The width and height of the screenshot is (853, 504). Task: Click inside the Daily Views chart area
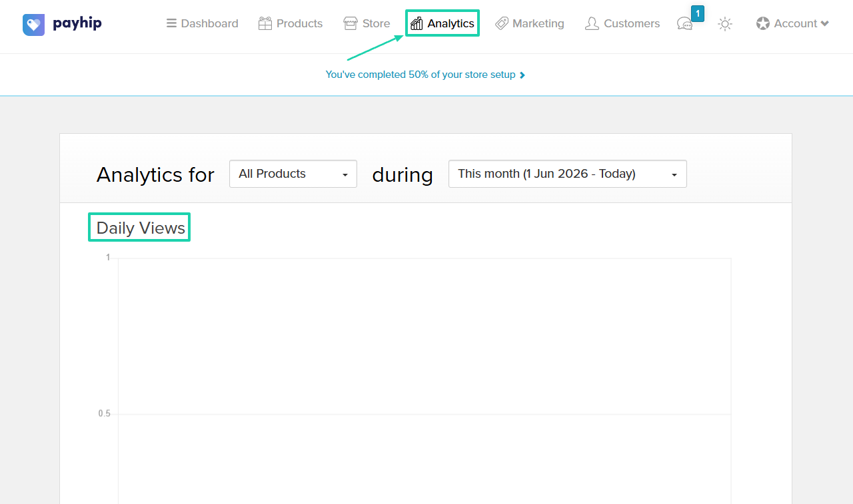(425, 380)
